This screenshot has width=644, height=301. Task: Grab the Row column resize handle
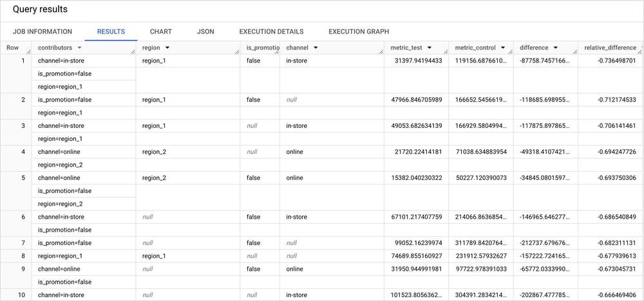[x=28, y=51]
